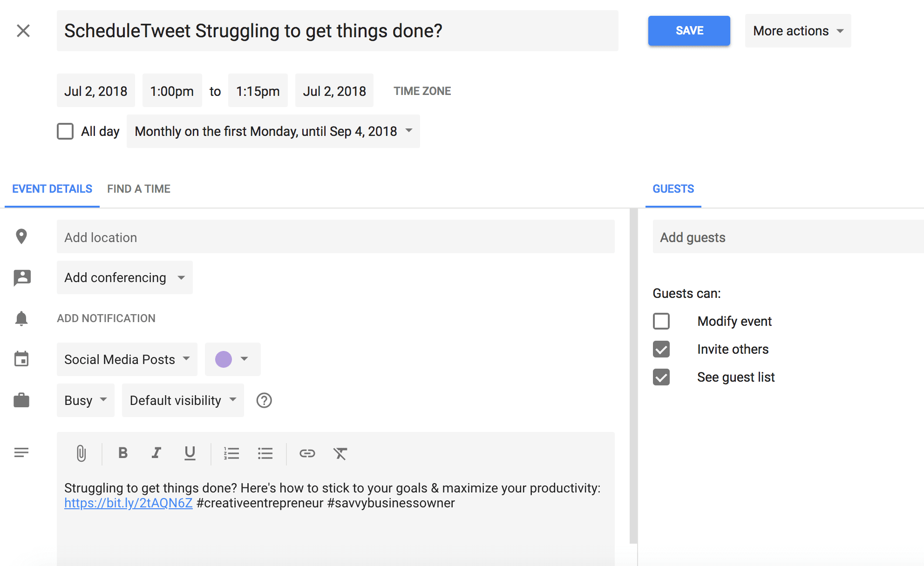
Task: Click the conferencing person icon
Action: click(x=22, y=277)
